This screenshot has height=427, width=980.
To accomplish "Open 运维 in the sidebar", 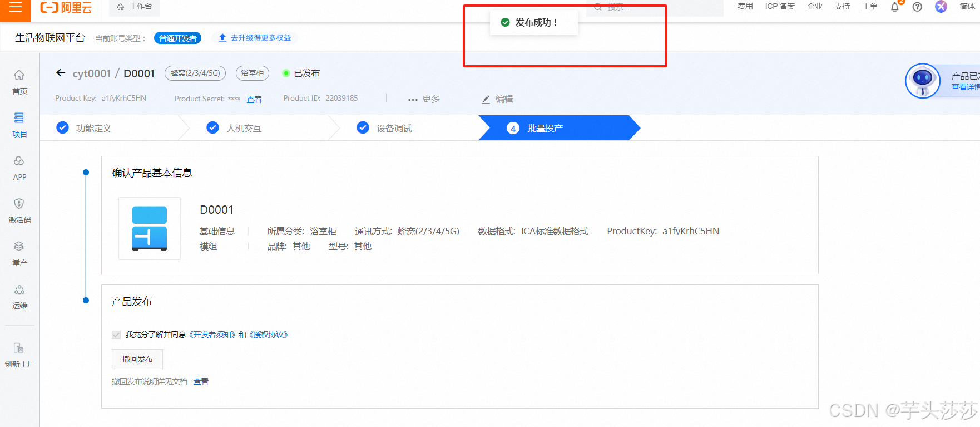I will [19, 297].
